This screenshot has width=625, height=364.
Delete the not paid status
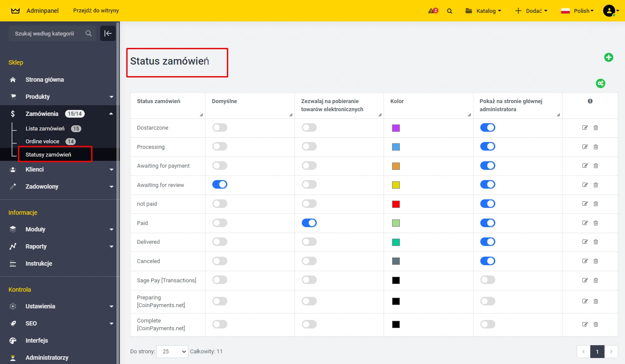click(595, 204)
